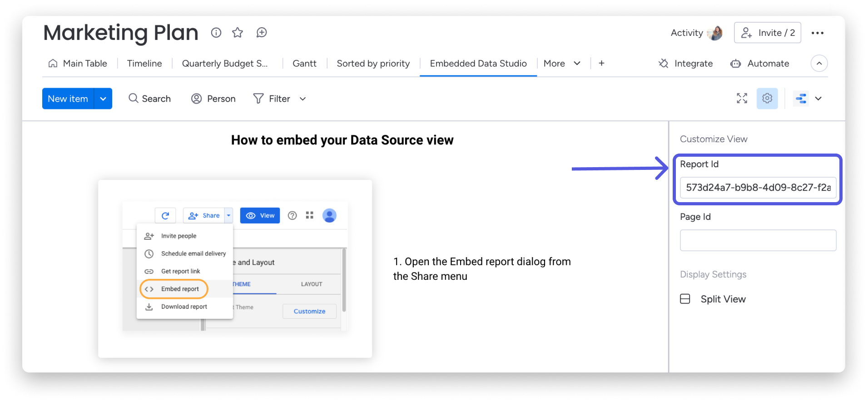The width and height of the screenshot is (868, 402).
Task: Open Sorted by priority tab
Action: coord(373,64)
